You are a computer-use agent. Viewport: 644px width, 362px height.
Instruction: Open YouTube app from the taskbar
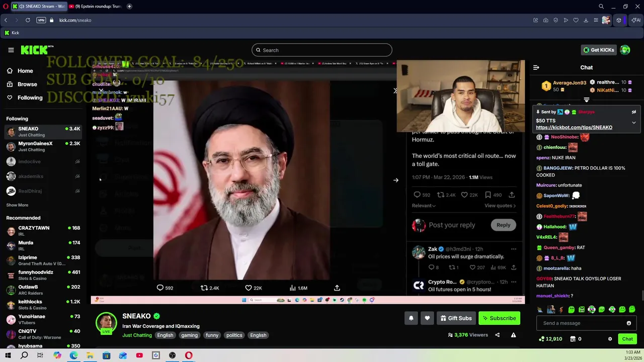click(x=139, y=355)
